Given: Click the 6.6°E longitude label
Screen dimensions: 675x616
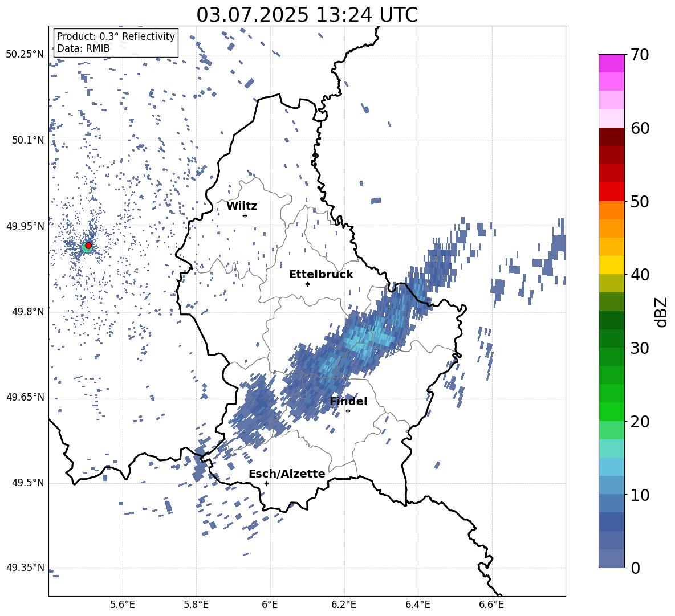Looking at the screenshot, I should click(x=491, y=605).
